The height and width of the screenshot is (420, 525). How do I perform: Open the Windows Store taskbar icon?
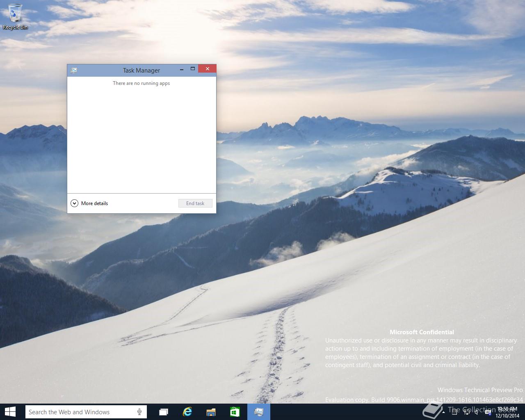coord(235,412)
